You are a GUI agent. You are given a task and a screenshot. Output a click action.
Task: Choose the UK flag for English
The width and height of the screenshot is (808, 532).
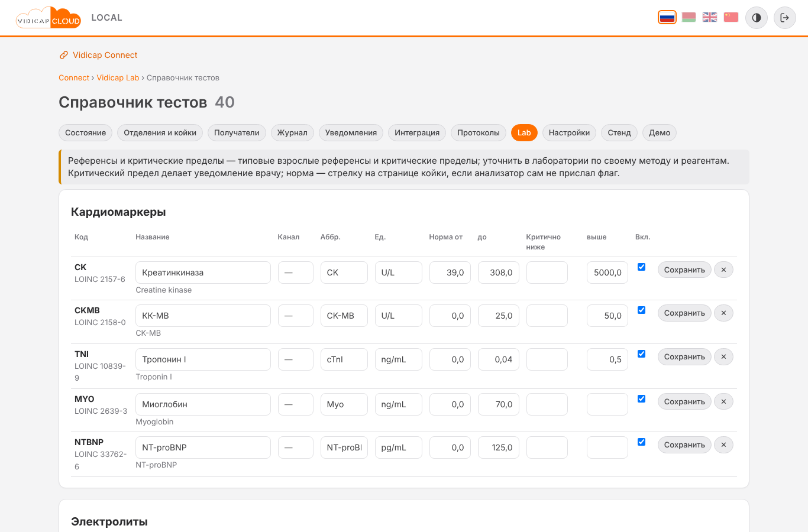click(x=710, y=17)
